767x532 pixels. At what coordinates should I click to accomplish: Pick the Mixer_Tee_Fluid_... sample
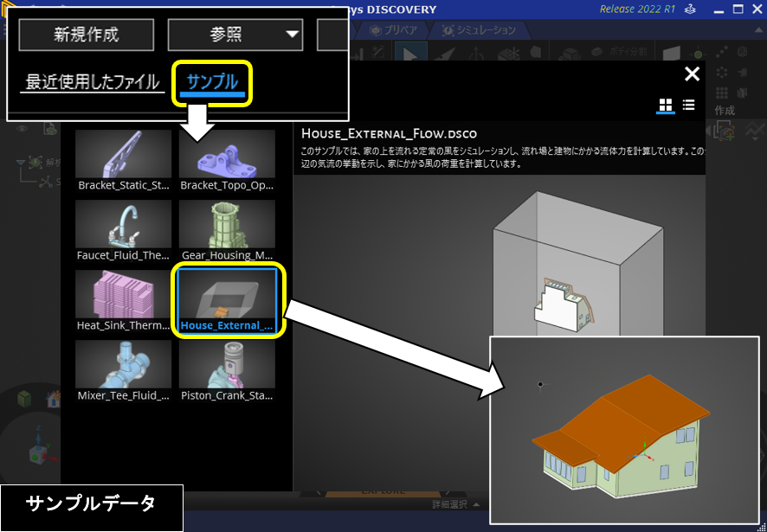click(x=123, y=371)
